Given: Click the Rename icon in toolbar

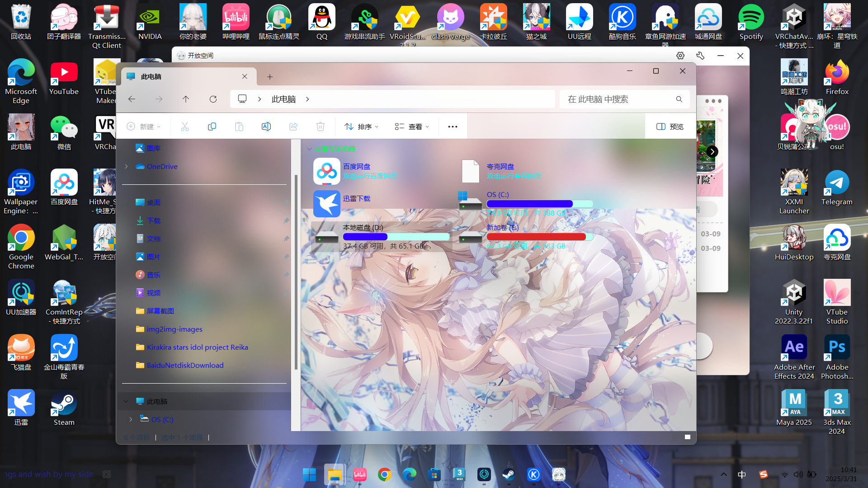Looking at the screenshot, I should 266,127.
